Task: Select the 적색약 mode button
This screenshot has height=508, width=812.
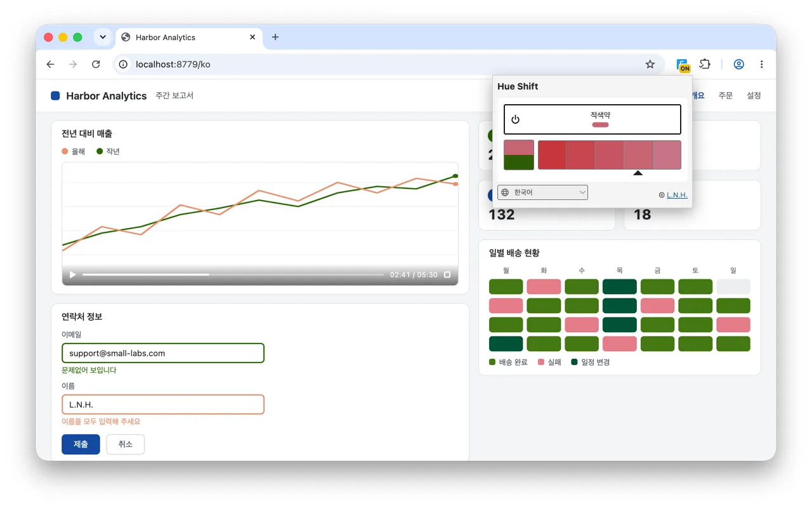Action: (x=593, y=119)
